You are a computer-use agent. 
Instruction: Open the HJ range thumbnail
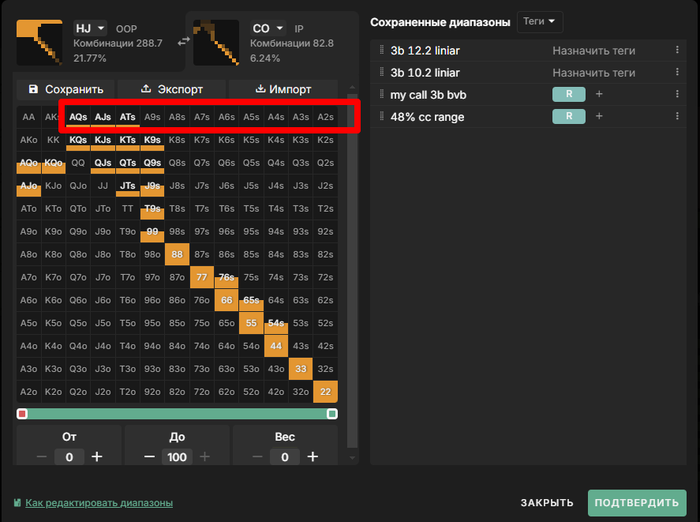[x=39, y=42]
